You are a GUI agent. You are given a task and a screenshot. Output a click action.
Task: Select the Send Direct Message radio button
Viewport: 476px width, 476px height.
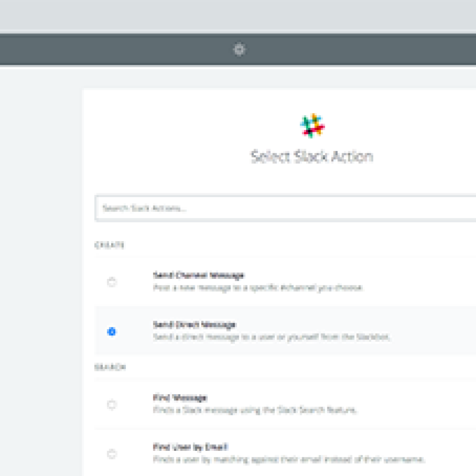(x=112, y=331)
